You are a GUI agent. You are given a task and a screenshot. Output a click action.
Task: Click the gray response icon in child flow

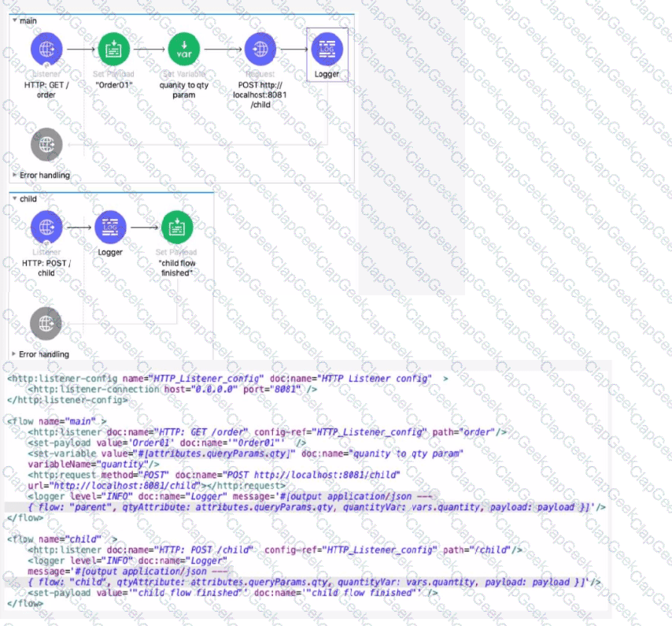point(46,324)
